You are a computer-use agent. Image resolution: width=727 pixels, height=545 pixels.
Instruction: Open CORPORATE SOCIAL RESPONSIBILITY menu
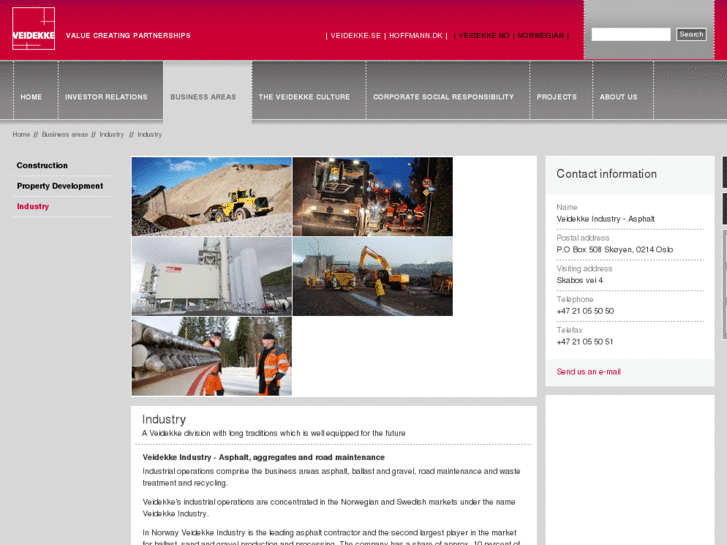(x=443, y=97)
